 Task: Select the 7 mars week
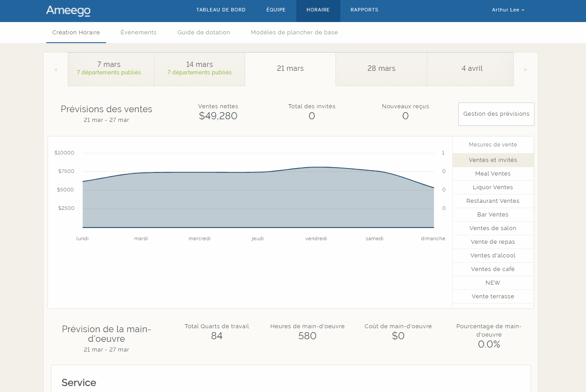coord(109,68)
